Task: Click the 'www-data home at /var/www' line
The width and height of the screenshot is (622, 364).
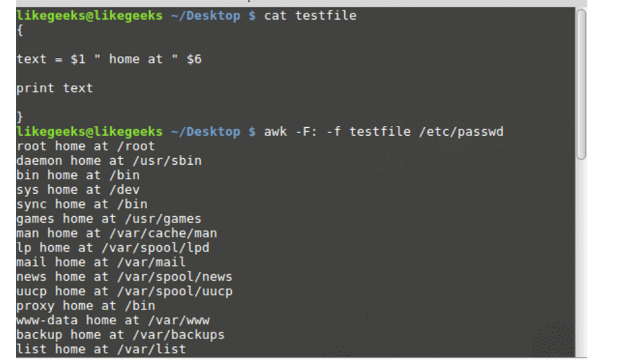Action: coord(112,320)
